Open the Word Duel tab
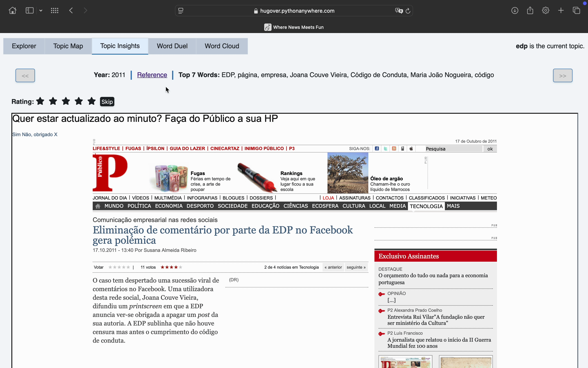Viewport: 588px width, 368px height. [172, 46]
